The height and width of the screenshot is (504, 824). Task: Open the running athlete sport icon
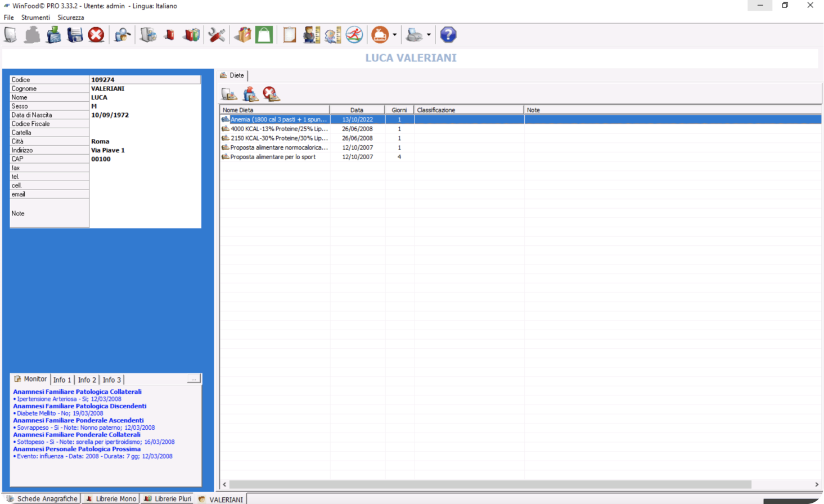[354, 35]
